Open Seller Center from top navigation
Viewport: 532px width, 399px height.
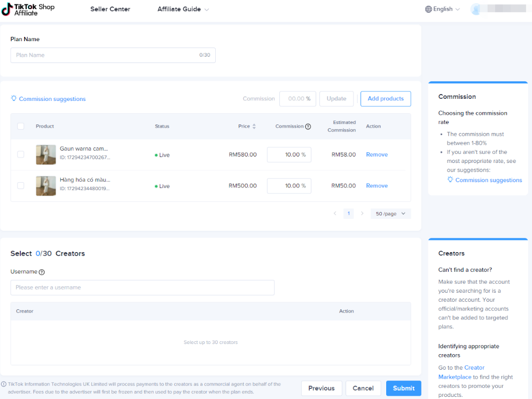click(x=110, y=9)
